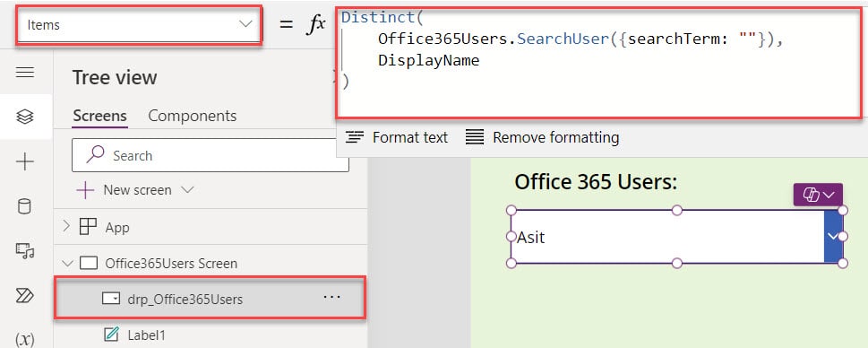Open the hamburger menu icon

[25, 72]
